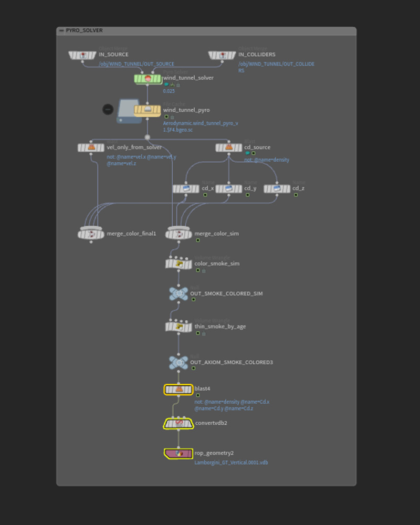Click the "0.025" value under wind_tunnel_solver

pos(169,91)
